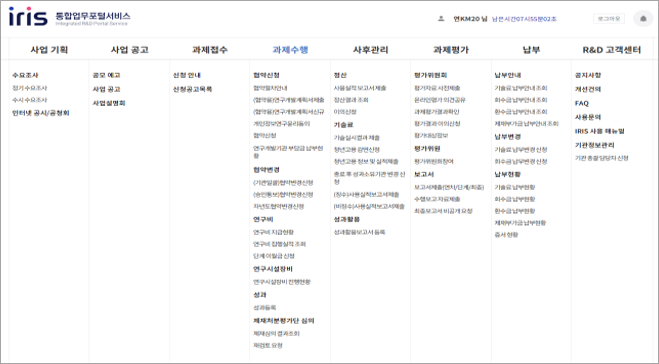This screenshot has height=364, width=659.
Task: Click 수행보고 자료제출 link
Action: click(x=437, y=199)
